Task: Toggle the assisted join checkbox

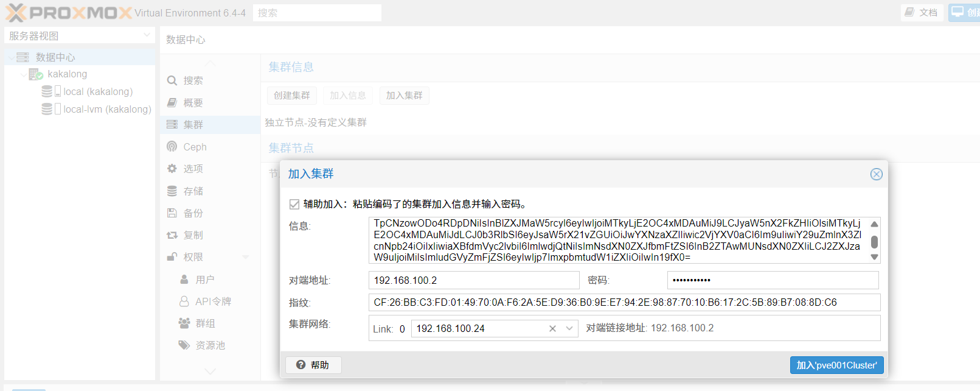Action: 294,204
